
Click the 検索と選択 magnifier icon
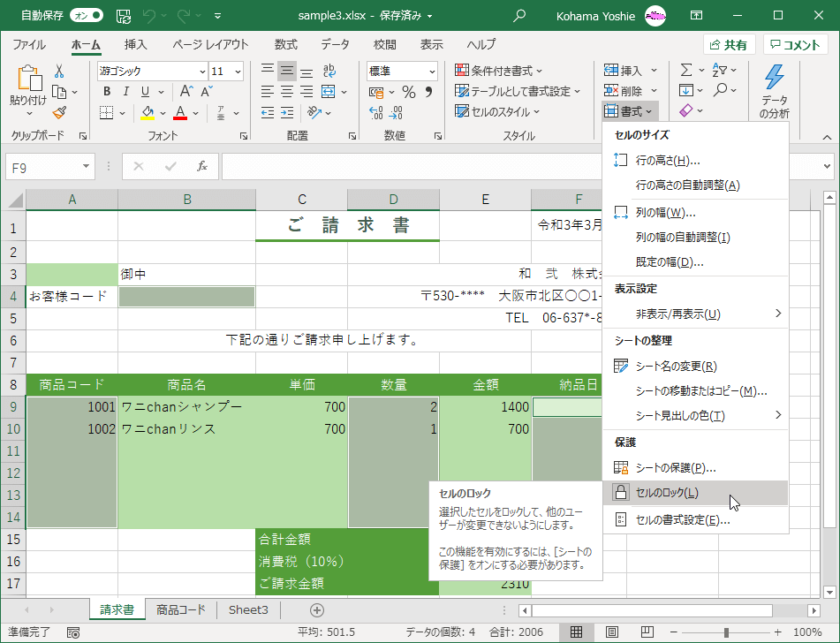pos(721,89)
